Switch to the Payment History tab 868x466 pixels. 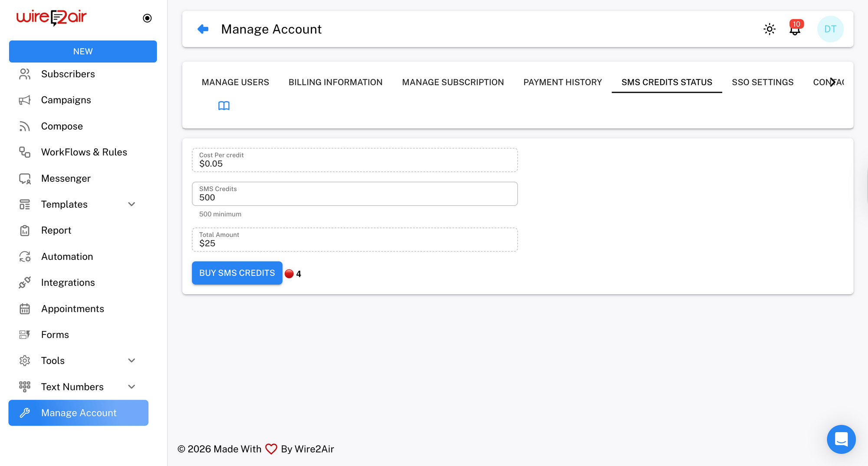pos(562,82)
